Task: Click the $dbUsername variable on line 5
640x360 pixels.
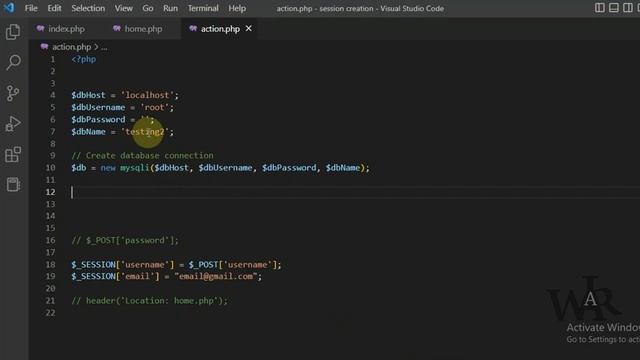Action: coord(98,107)
